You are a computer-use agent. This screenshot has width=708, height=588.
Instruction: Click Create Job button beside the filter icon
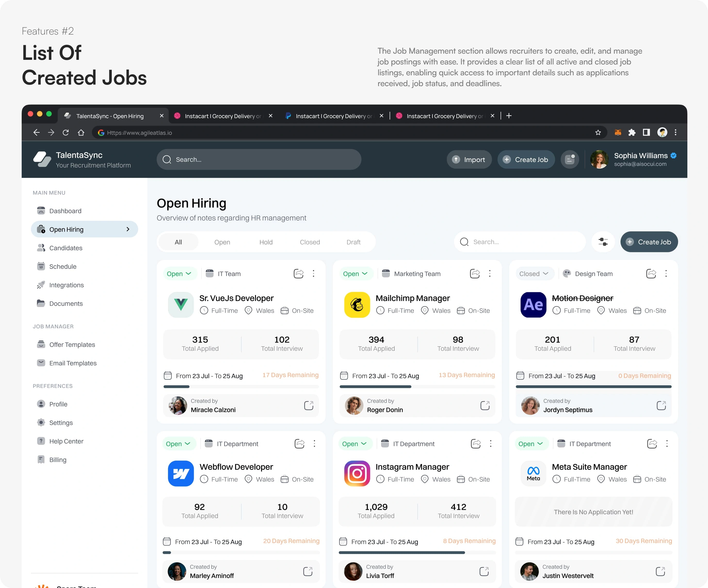[649, 242]
